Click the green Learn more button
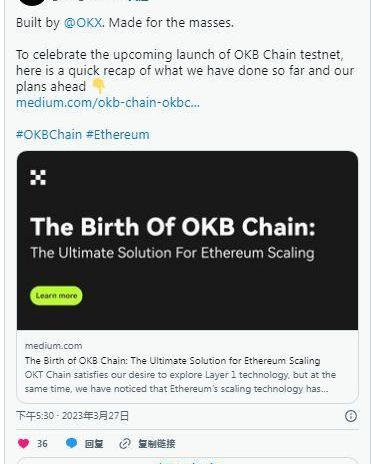 pos(56,296)
